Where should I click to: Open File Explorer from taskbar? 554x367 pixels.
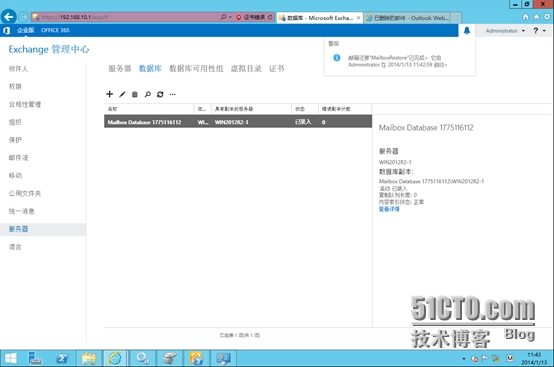tap(89, 359)
